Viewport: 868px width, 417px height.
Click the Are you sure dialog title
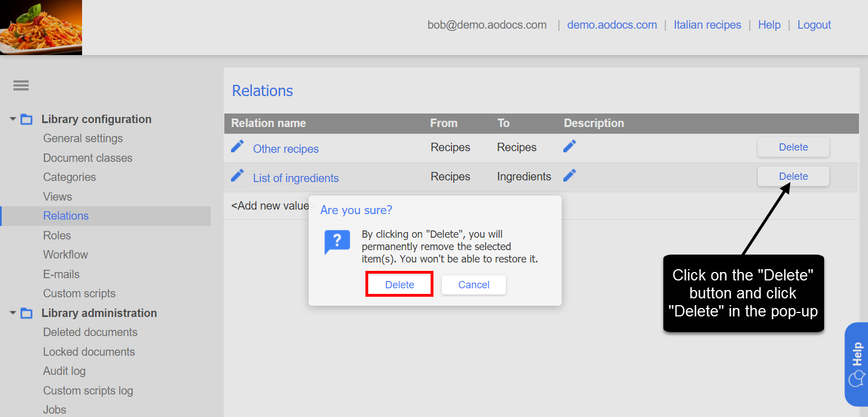coord(356,210)
